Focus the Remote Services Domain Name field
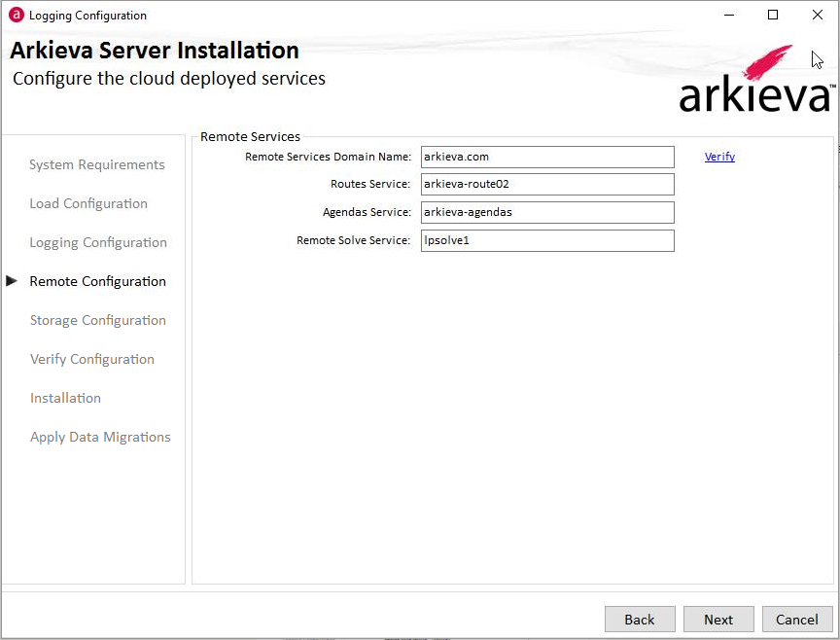This screenshot has width=840, height=640. (547, 157)
